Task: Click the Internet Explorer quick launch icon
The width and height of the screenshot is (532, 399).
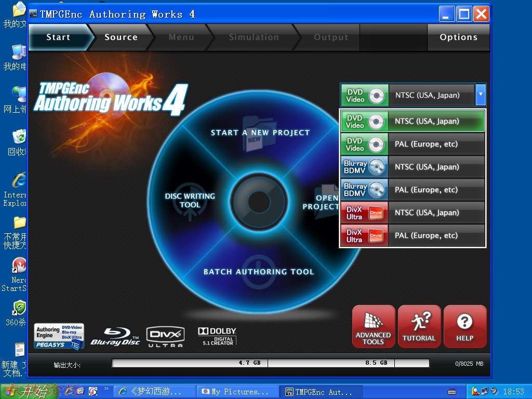Action: (70, 391)
